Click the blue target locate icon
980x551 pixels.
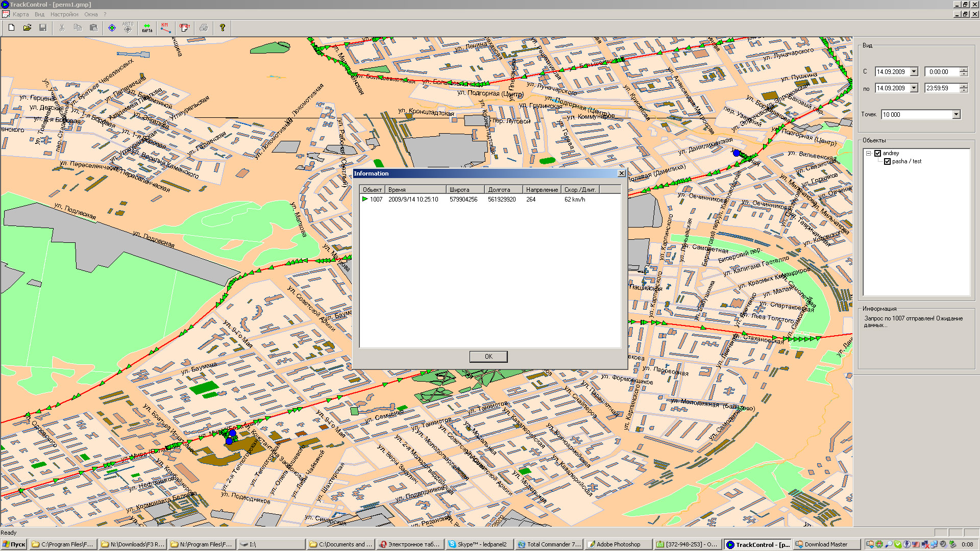[x=112, y=28]
